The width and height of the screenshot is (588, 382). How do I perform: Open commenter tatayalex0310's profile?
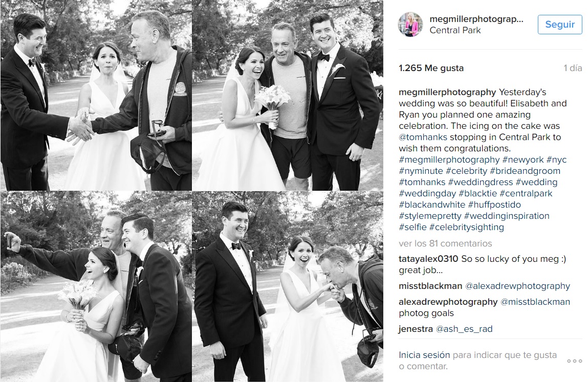[x=428, y=259]
